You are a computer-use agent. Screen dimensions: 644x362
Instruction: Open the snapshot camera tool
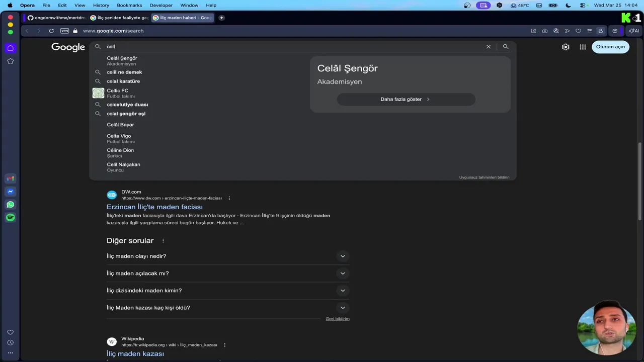click(545, 31)
